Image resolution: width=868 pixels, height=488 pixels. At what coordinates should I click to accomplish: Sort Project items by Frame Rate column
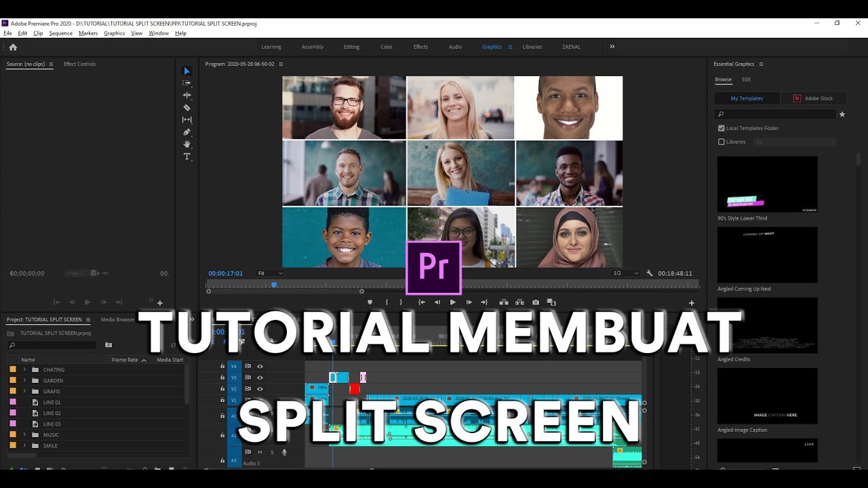click(125, 360)
